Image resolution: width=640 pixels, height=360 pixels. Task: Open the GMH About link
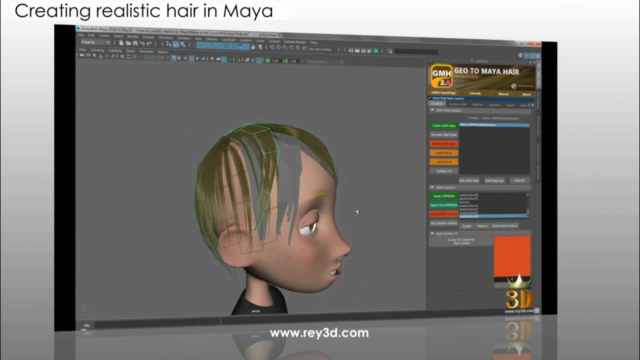[527, 94]
